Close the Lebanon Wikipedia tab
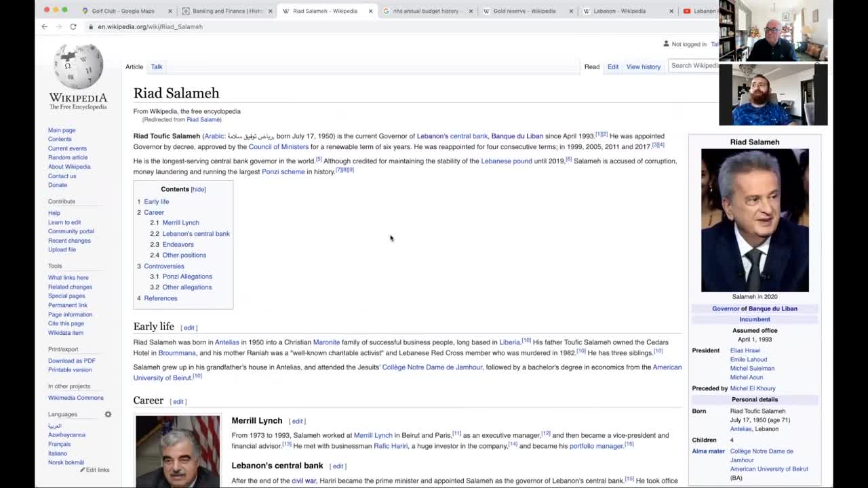868x488 pixels. pos(671,11)
